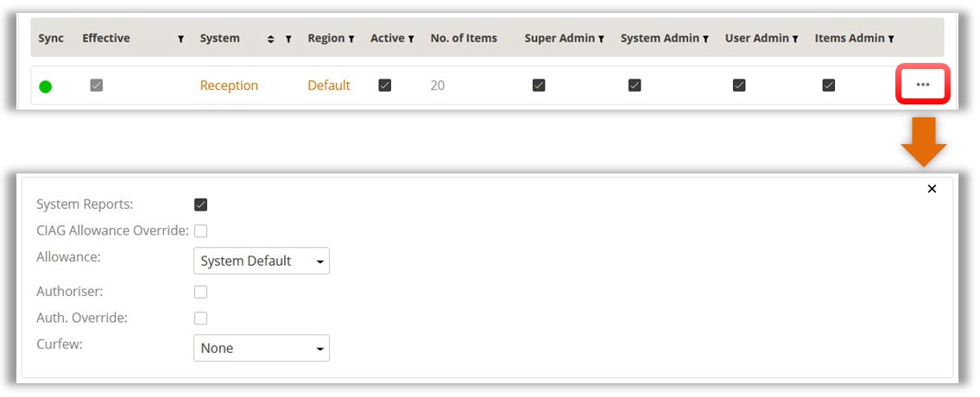Open the Region column filter icon
Image resolution: width=980 pixels, height=397 pixels.
pos(351,39)
